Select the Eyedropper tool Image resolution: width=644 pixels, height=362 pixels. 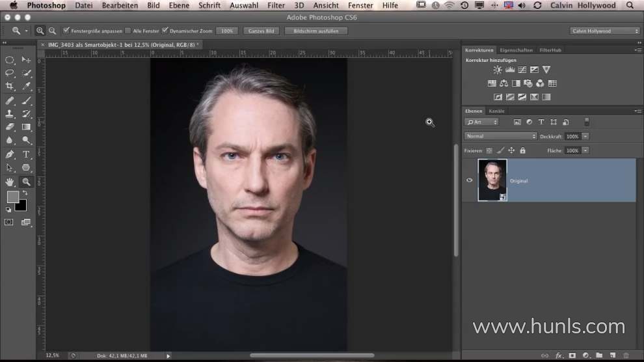(26, 87)
